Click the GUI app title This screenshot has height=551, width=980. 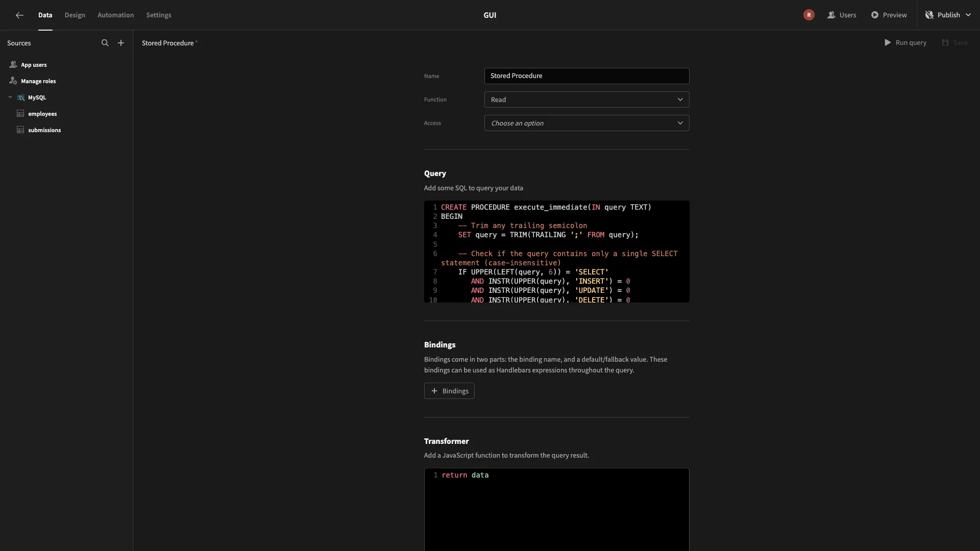490,15
